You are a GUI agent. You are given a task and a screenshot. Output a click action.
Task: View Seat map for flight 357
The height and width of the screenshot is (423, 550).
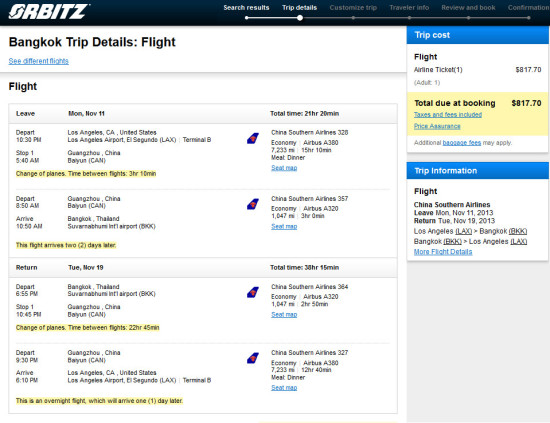click(284, 227)
